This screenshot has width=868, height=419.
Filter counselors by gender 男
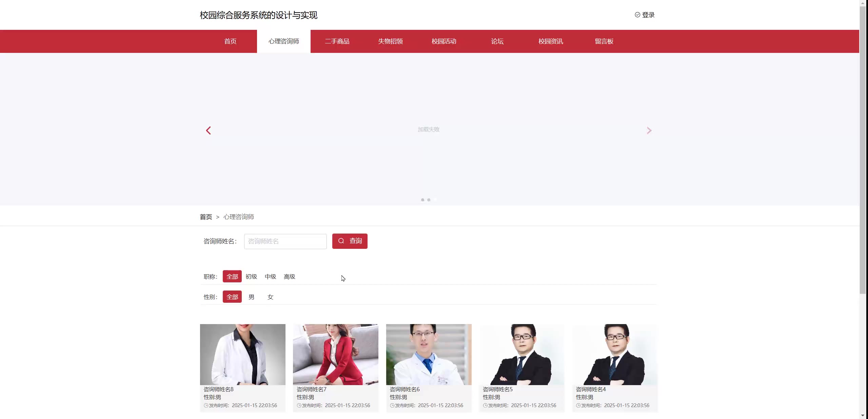(251, 297)
